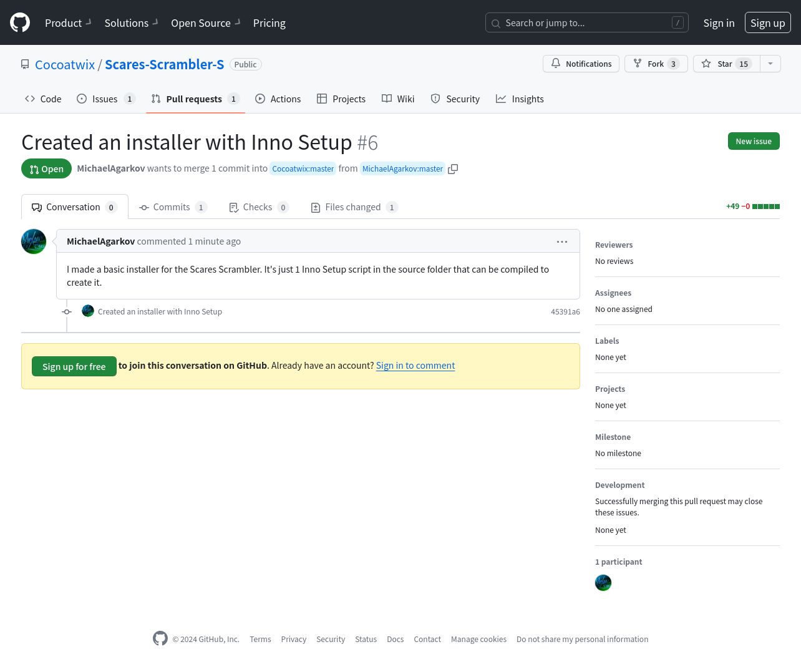Select the Files changed tab
Viewport: 801px width, 672px height.
[354, 207]
